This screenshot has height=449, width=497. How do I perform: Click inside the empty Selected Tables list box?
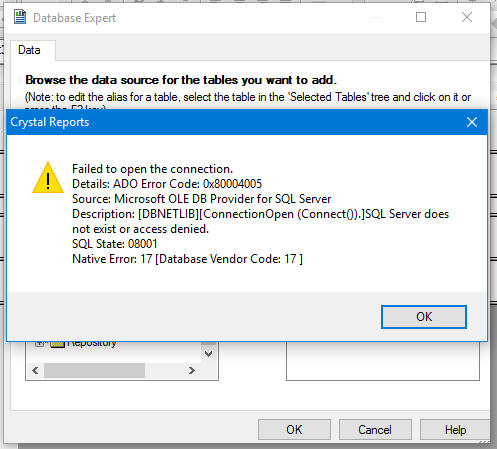point(383,361)
